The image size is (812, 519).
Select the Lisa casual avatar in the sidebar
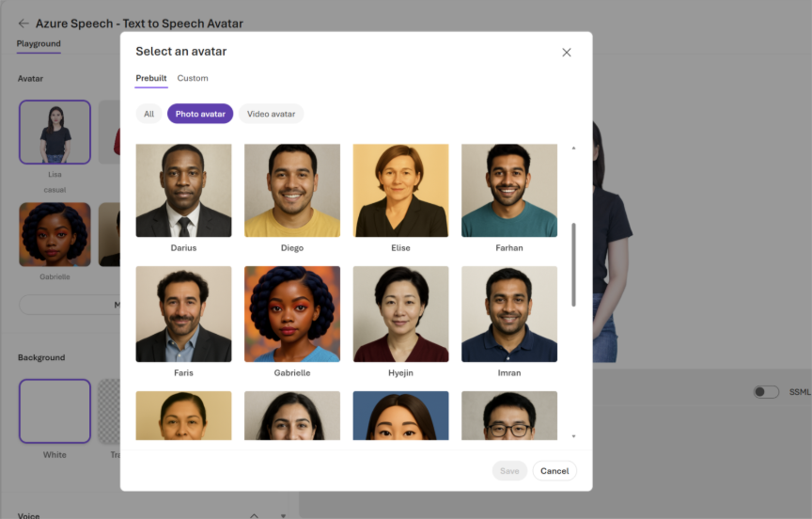point(55,132)
